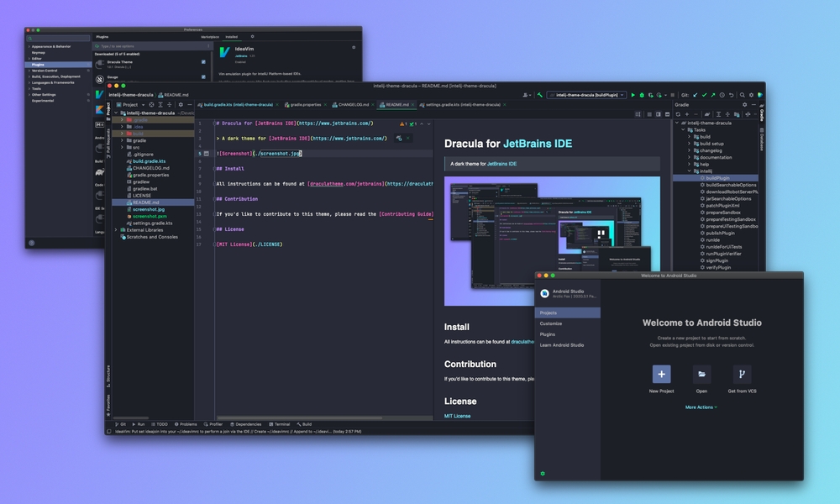
Task: Click the Debug bug icon in toolbar
Action: pos(641,95)
